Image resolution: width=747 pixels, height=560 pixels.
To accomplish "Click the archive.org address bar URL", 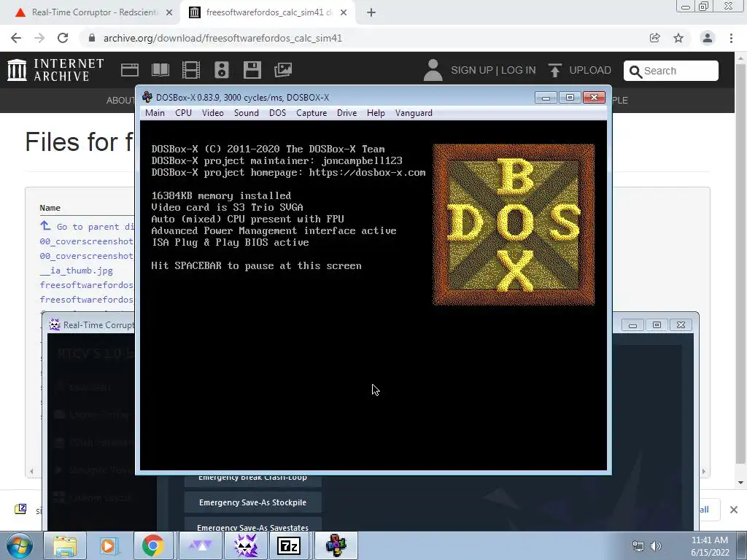I will (x=222, y=38).
